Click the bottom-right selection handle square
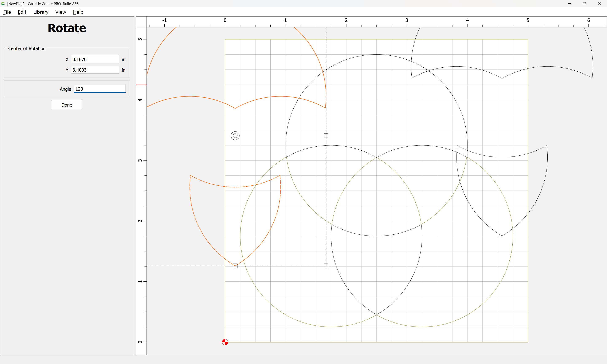 [x=326, y=266]
